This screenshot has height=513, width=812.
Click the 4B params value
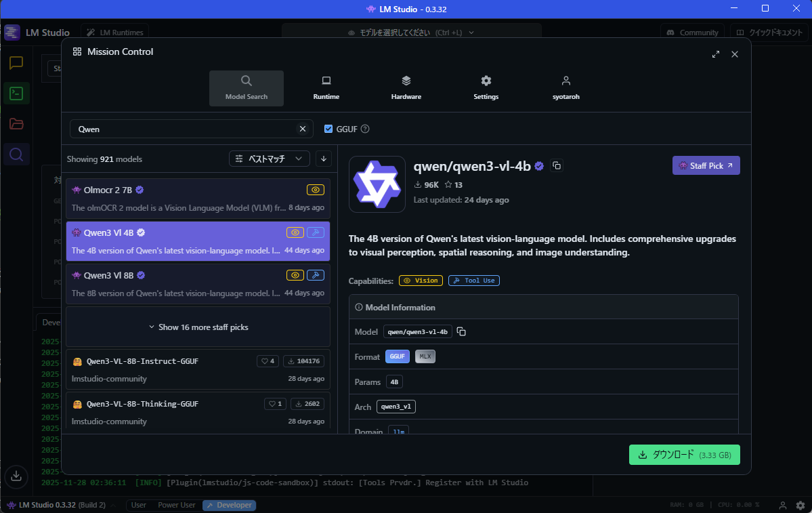coord(394,382)
